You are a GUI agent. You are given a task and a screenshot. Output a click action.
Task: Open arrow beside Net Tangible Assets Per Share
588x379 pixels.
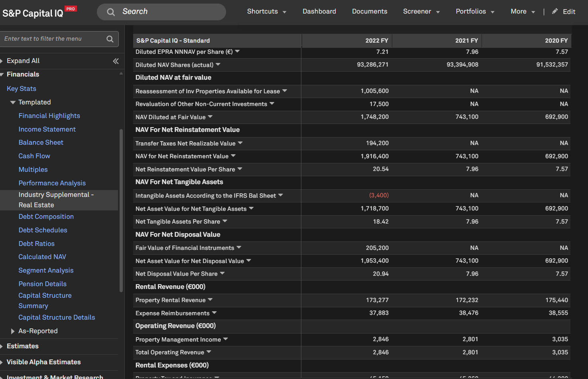[x=225, y=221]
